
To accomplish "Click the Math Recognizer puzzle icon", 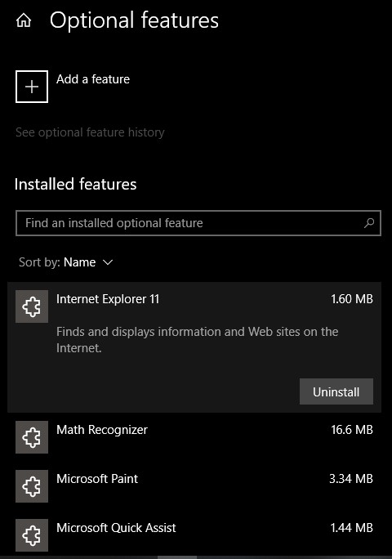I will 32,437.
